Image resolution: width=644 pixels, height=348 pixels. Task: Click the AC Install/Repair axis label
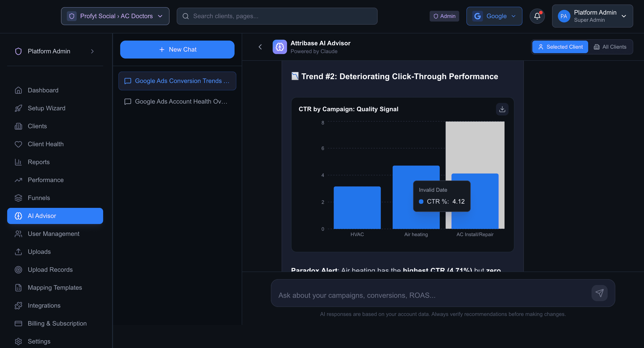475,235
